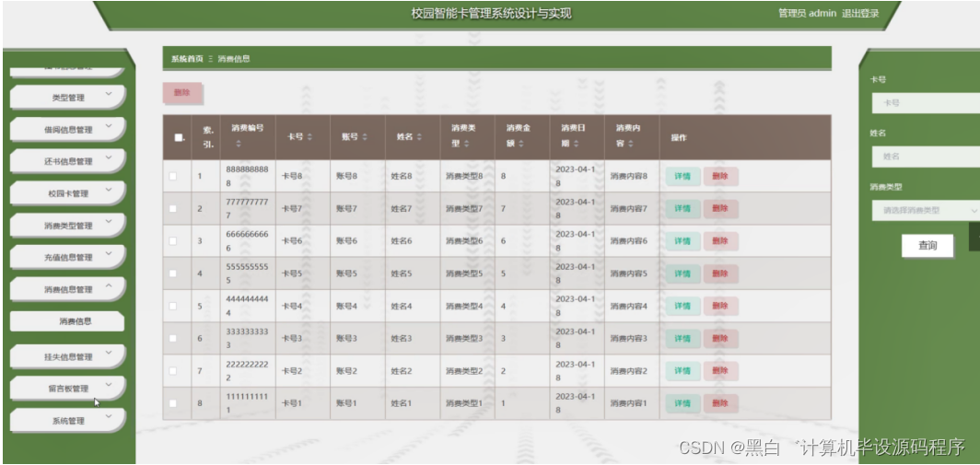Expand the 挂失信息管理 sidebar menu
The width and height of the screenshot is (980, 465).
(x=67, y=357)
